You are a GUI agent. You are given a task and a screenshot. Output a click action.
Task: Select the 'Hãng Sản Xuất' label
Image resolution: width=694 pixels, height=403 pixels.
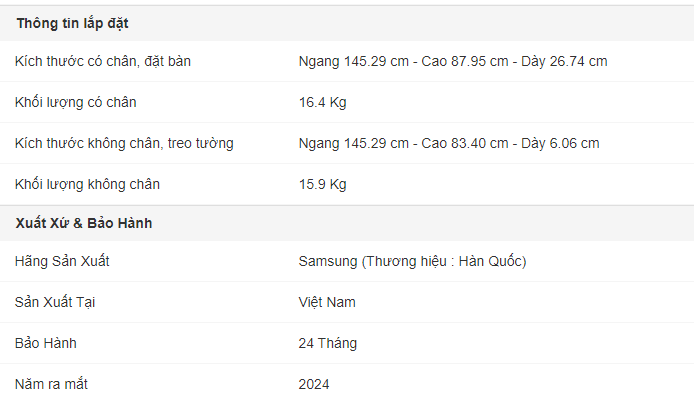62,261
